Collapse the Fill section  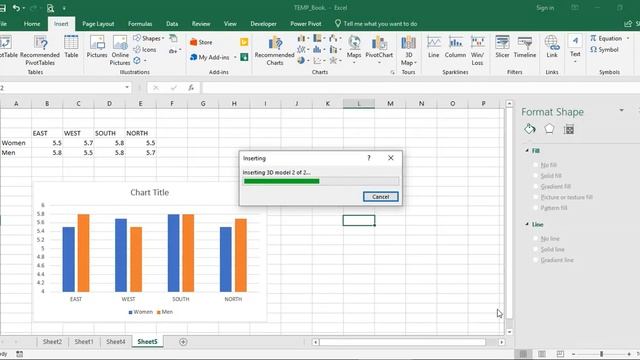point(527,151)
